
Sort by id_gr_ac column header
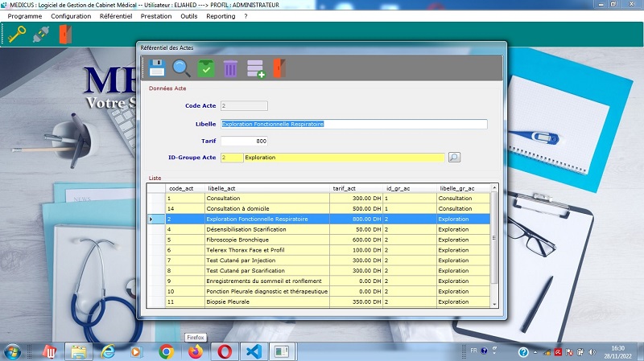click(x=410, y=188)
